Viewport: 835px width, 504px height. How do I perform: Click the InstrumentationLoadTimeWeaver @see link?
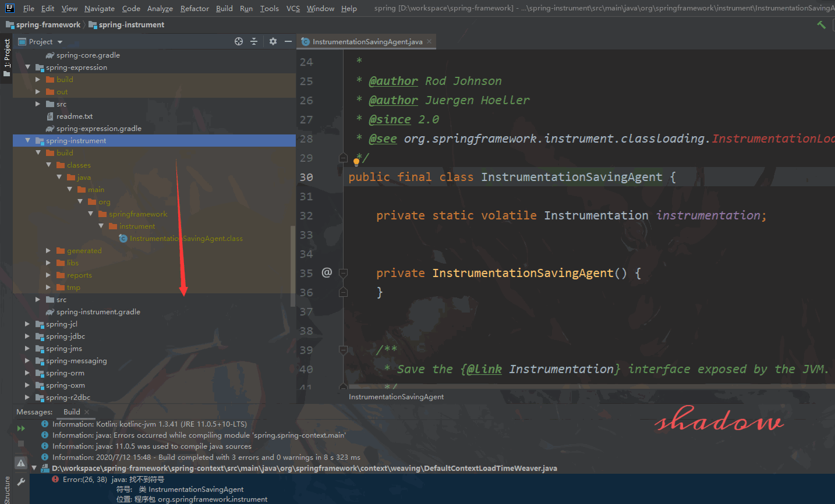click(773, 139)
